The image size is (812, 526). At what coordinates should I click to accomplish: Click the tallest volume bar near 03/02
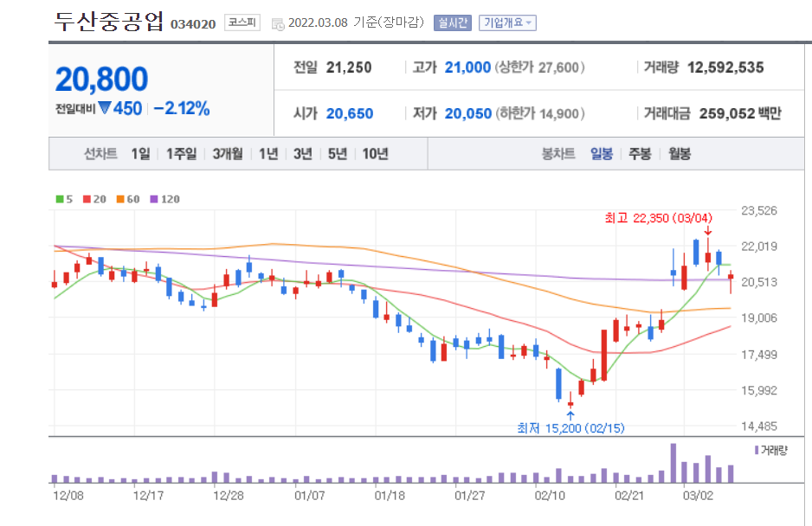[x=673, y=463]
